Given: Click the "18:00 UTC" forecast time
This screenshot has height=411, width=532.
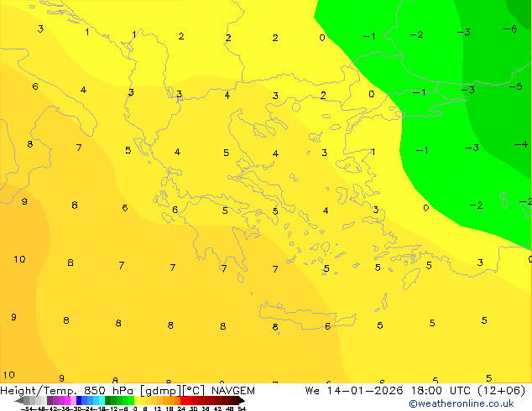Looking at the screenshot, I should 441,391.
